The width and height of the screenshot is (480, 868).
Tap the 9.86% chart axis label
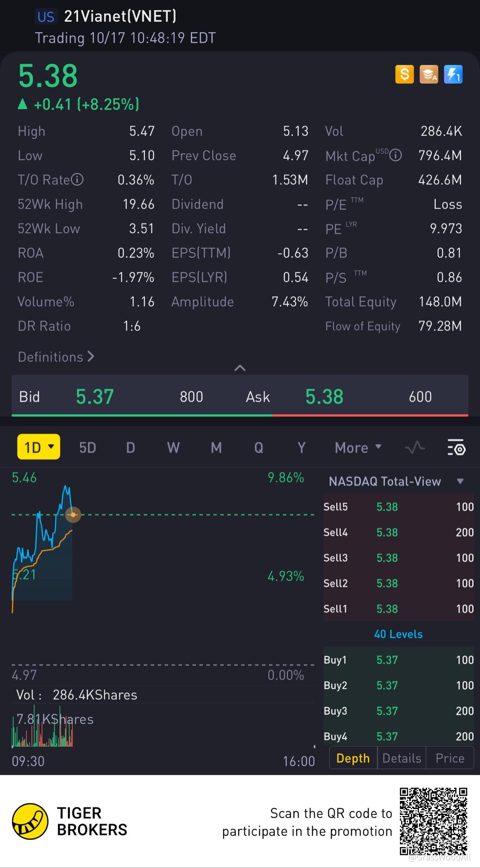click(x=286, y=477)
